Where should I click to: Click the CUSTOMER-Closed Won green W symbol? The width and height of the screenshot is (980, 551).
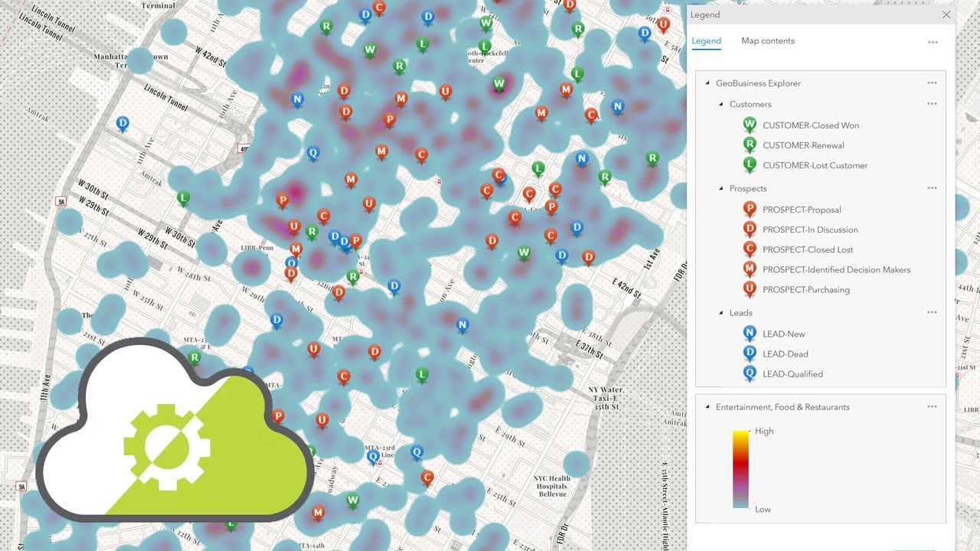[750, 125]
